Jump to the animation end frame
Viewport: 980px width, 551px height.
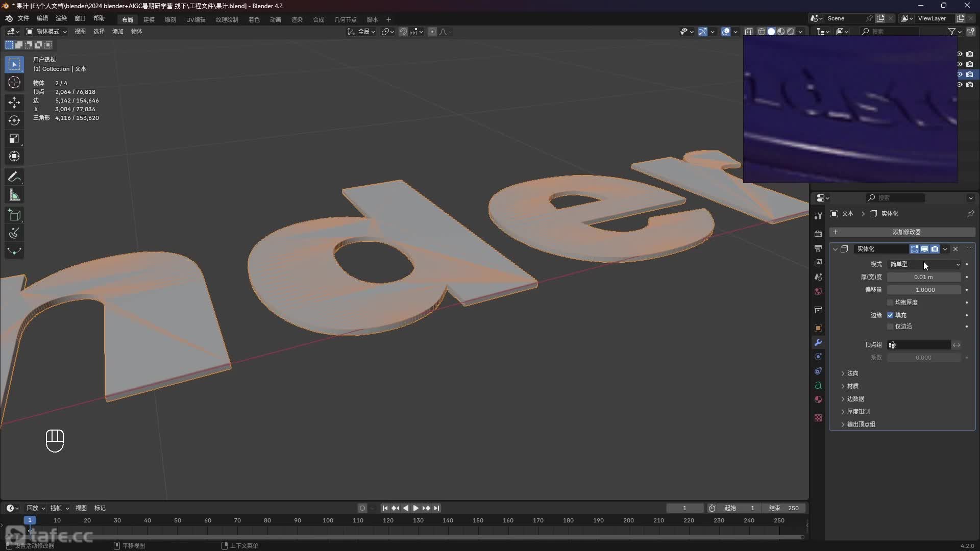tap(436, 508)
